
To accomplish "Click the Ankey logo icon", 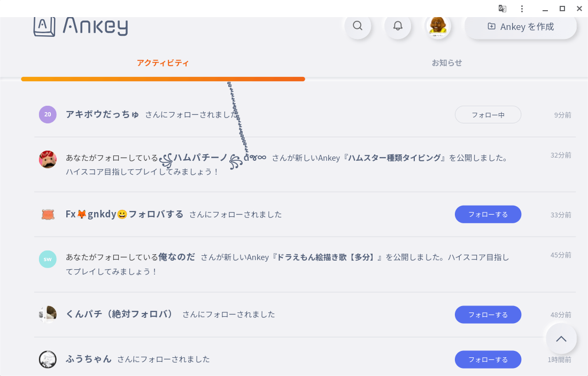I will (x=44, y=26).
